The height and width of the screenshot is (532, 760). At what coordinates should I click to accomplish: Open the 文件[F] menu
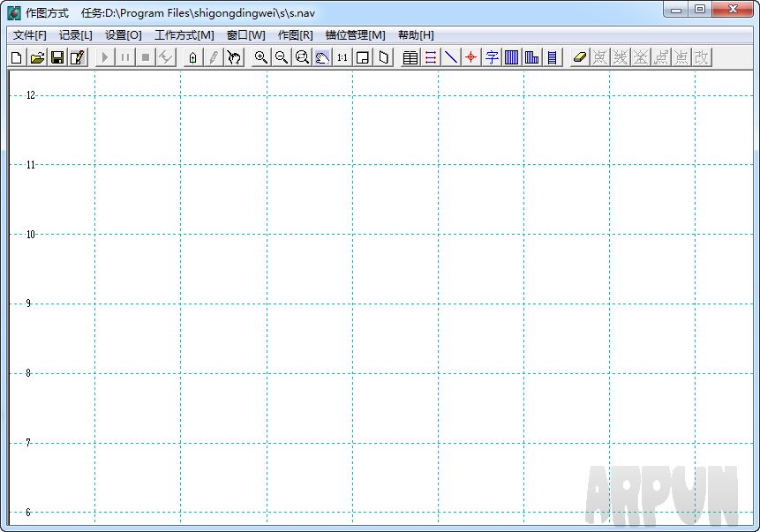(30, 35)
